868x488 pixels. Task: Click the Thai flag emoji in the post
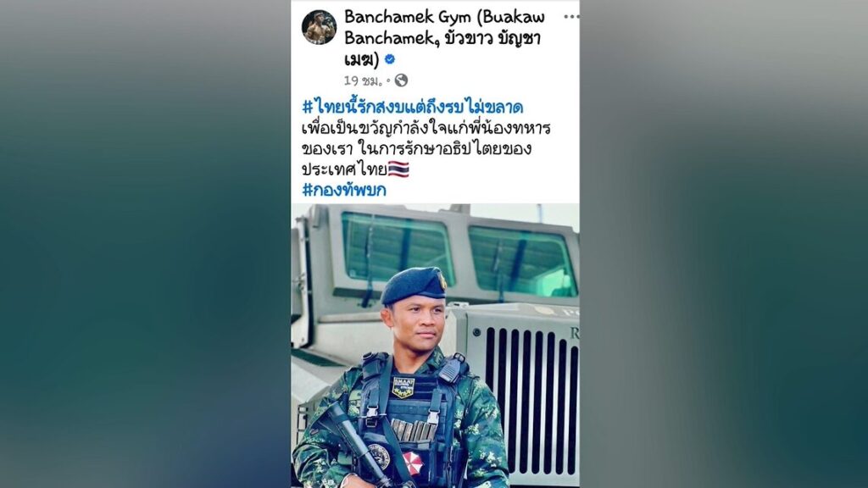tap(398, 169)
